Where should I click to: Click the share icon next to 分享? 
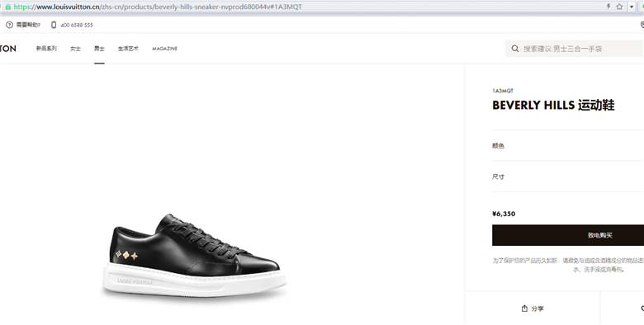tap(524, 309)
